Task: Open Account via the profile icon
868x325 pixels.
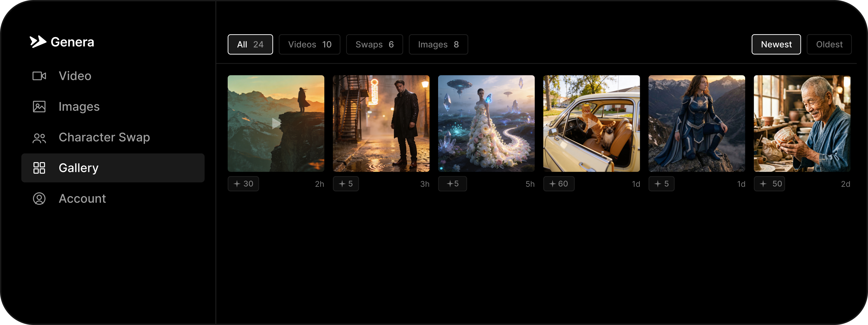Action: [39, 199]
